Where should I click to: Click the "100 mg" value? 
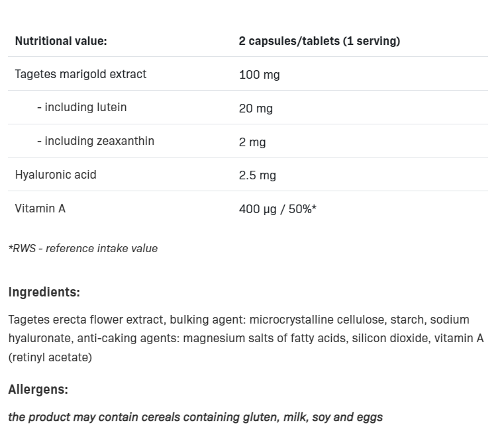click(x=260, y=75)
